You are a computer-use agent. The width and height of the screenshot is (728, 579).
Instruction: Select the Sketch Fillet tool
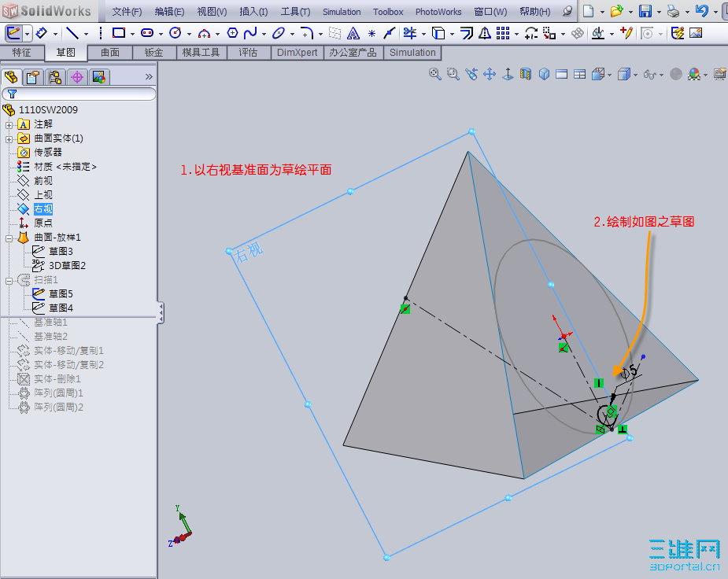pyautogui.click(x=307, y=33)
